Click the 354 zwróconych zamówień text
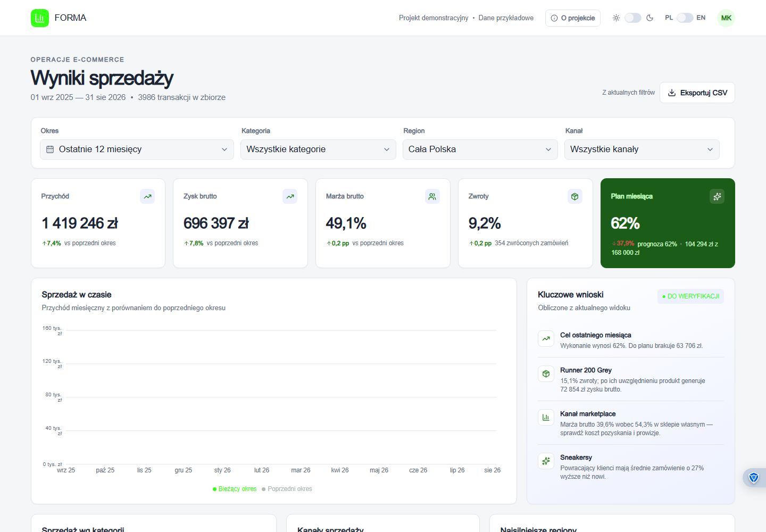The height and width of the screenshot is (532, 766). point(531,243)
